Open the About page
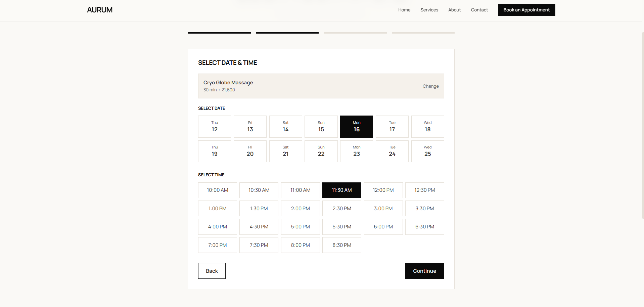The width and height of the screenshot is (644, 307). [454, 10]
